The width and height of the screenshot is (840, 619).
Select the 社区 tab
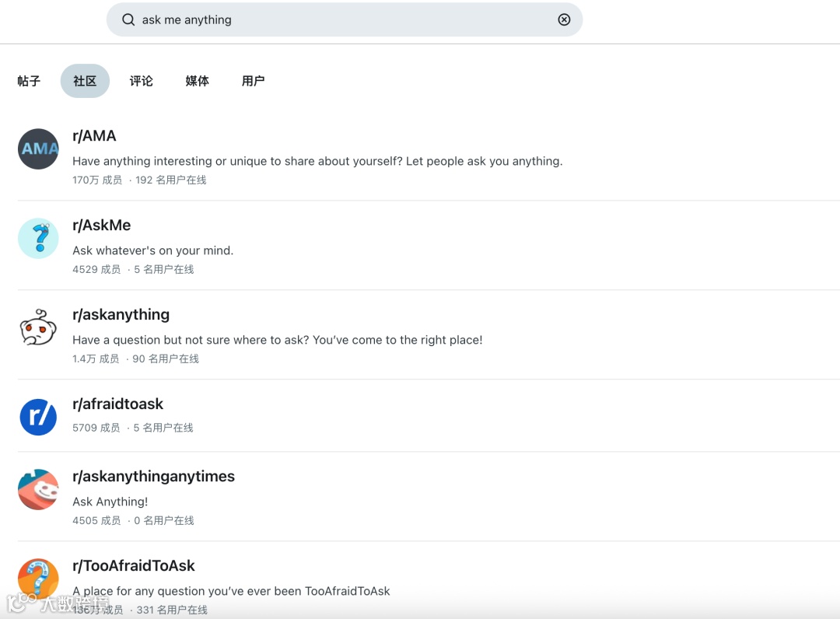pos(86,81)
